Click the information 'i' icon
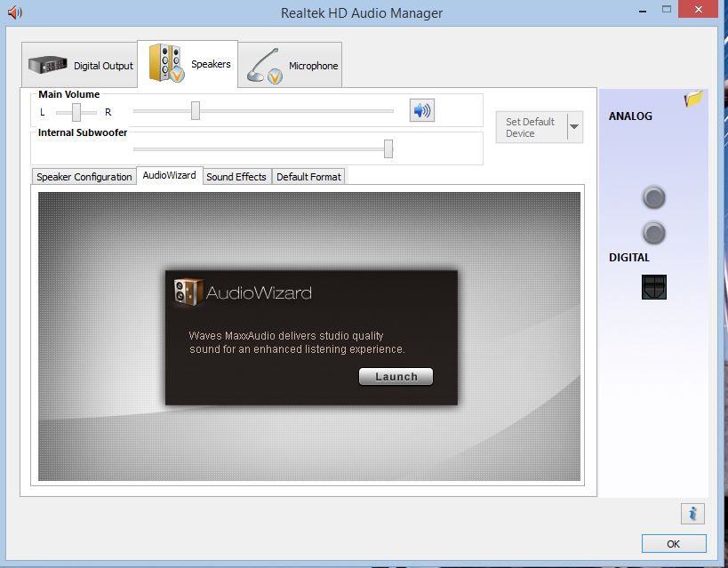The width and height of the screenshot is (728, 568). (692, 514)
